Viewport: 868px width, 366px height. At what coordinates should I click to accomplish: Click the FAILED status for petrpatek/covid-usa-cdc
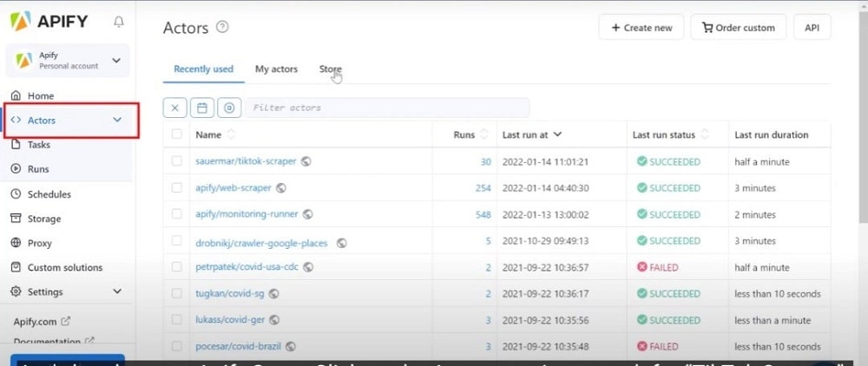tap(658, 268)
